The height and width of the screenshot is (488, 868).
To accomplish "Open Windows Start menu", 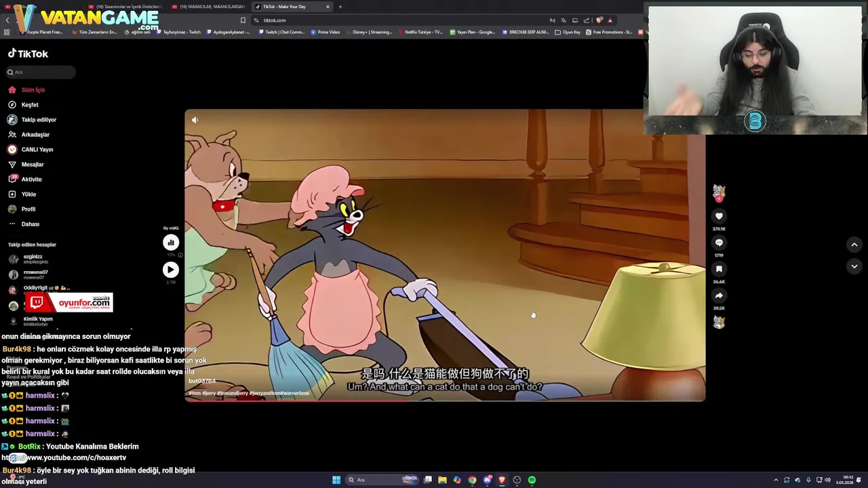I will pyautogui.click(x=336, y=480).
